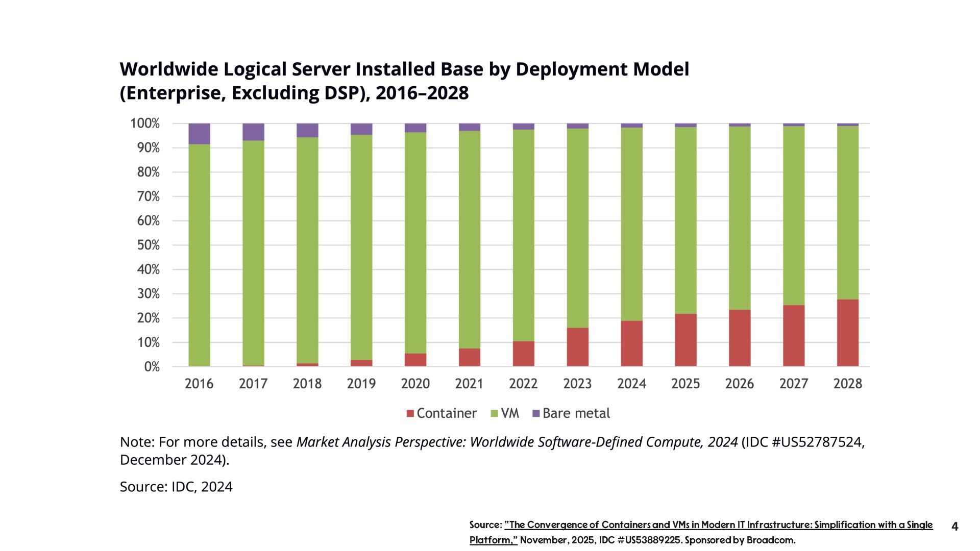Click the 2023 Container bar segment
Viewport: 980px width, 551px height.
(577, 347)
